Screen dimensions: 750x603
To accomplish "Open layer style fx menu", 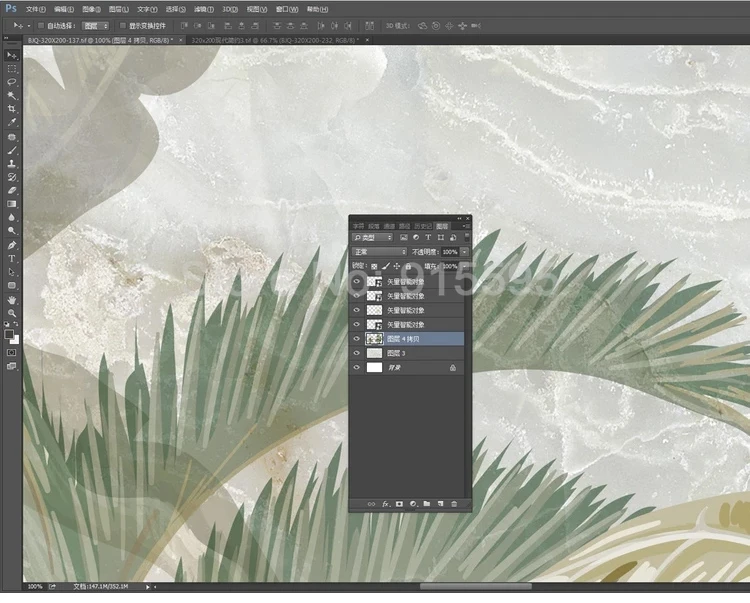I will point(385,503).
